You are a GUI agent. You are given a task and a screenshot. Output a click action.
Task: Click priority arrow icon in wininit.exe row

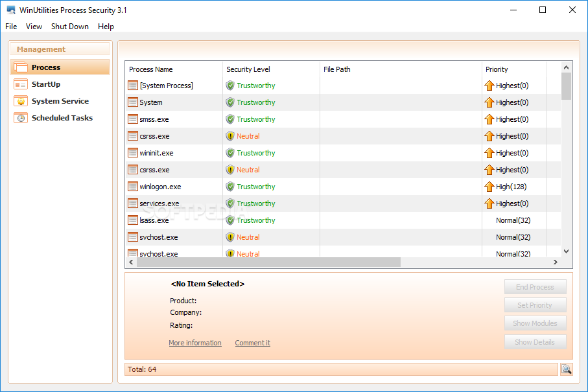tap(489, 153)
